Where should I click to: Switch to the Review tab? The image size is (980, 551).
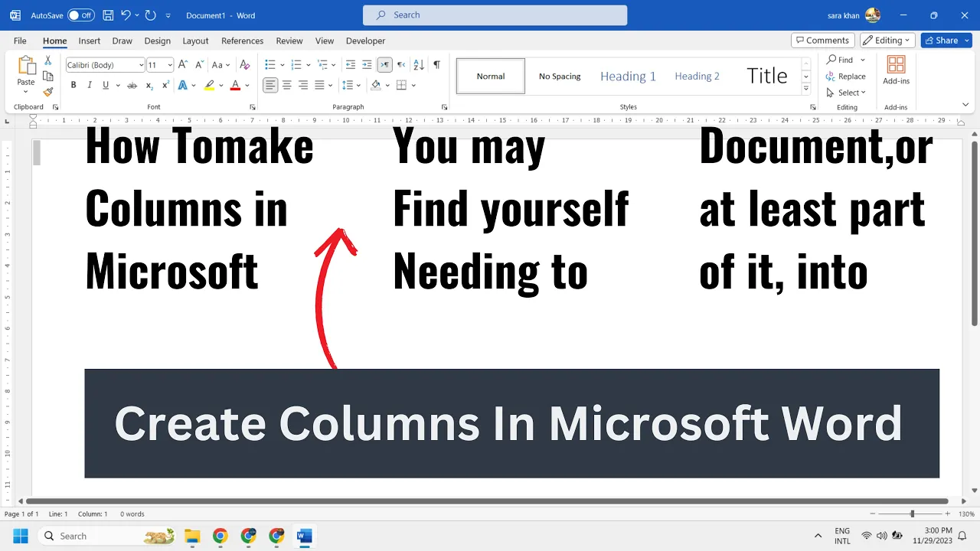tap(289, 41)
